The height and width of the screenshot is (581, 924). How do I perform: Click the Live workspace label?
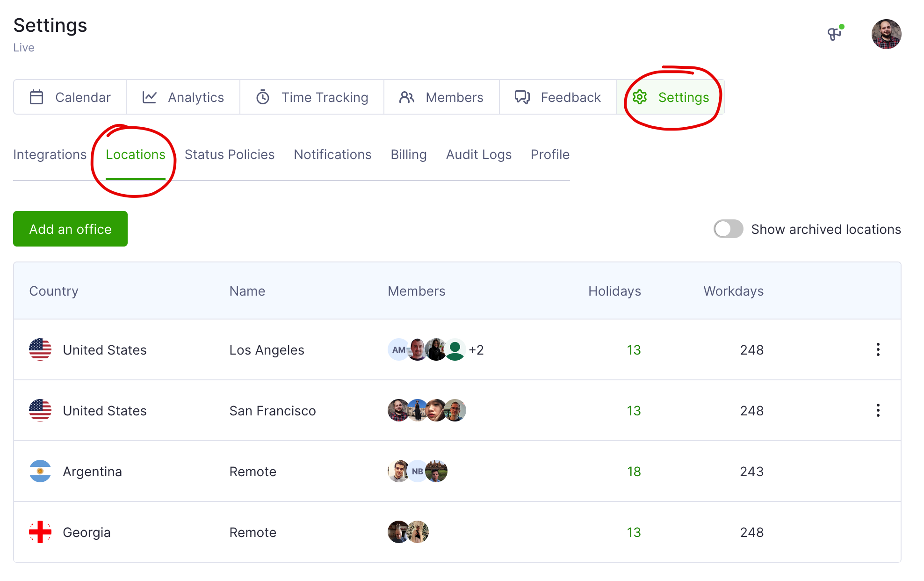23,48
